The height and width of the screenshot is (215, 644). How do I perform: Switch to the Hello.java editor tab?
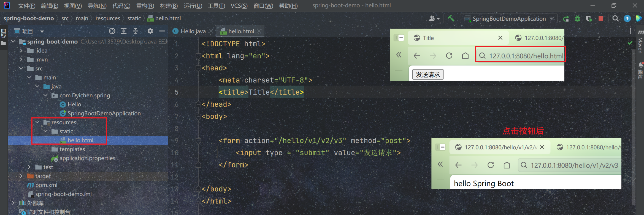(193, 31)
